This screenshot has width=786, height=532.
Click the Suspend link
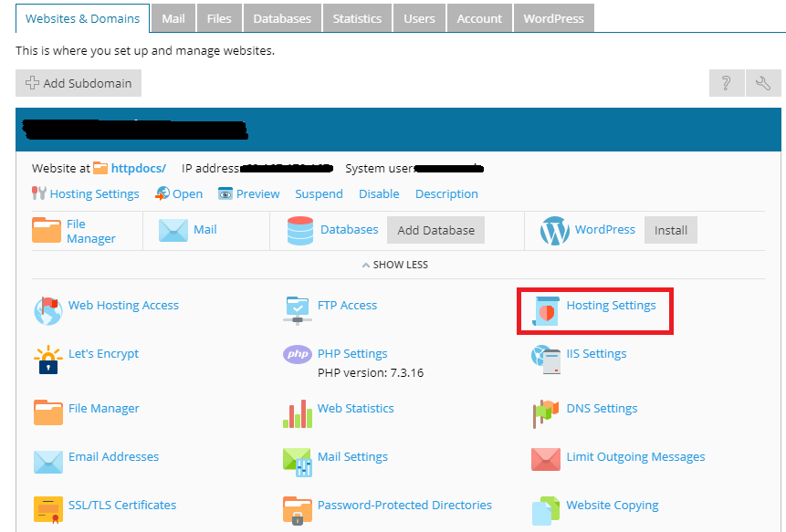319,193
